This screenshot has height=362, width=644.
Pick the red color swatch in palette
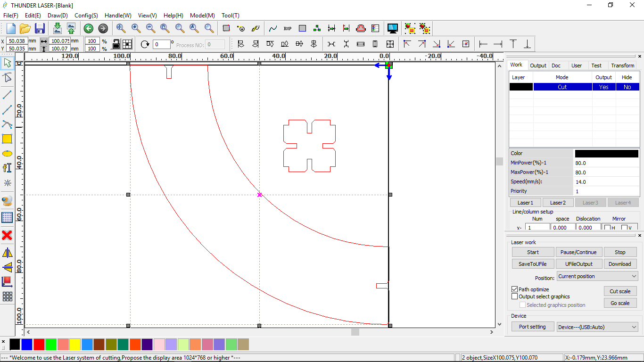(39, 345)
